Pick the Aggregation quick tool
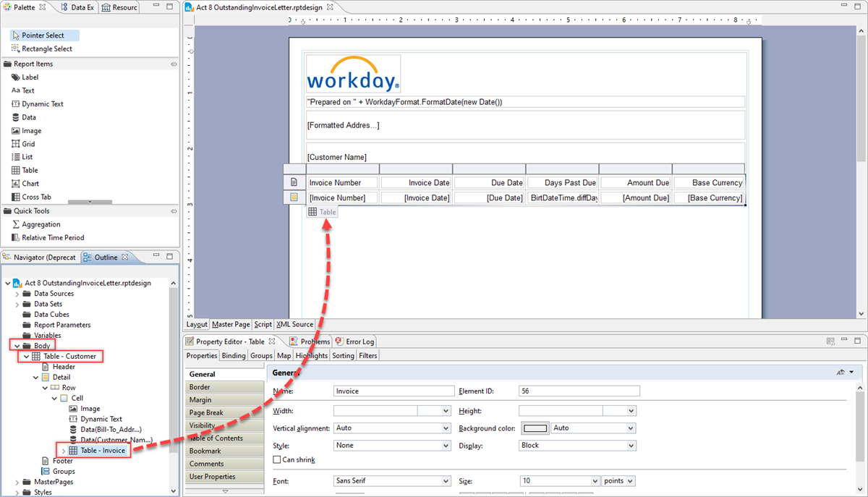This screenshot has height=497, width=868. [35, 224]
